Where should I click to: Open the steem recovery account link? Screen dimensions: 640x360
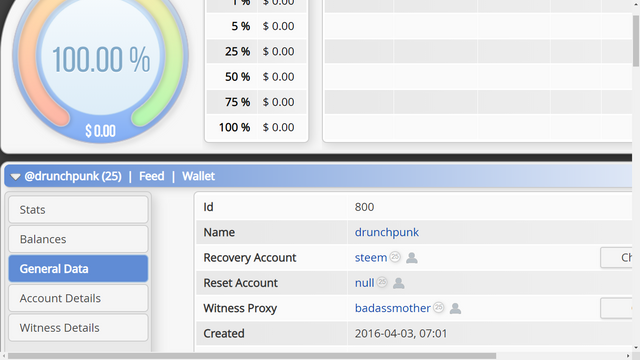click(x=371, y=258)
